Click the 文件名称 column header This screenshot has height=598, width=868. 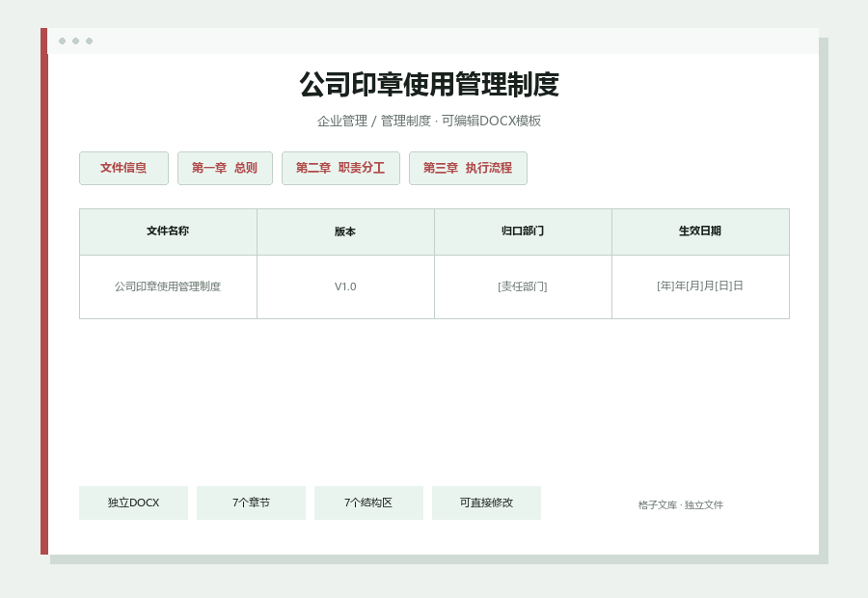click(x=168, y=232)
